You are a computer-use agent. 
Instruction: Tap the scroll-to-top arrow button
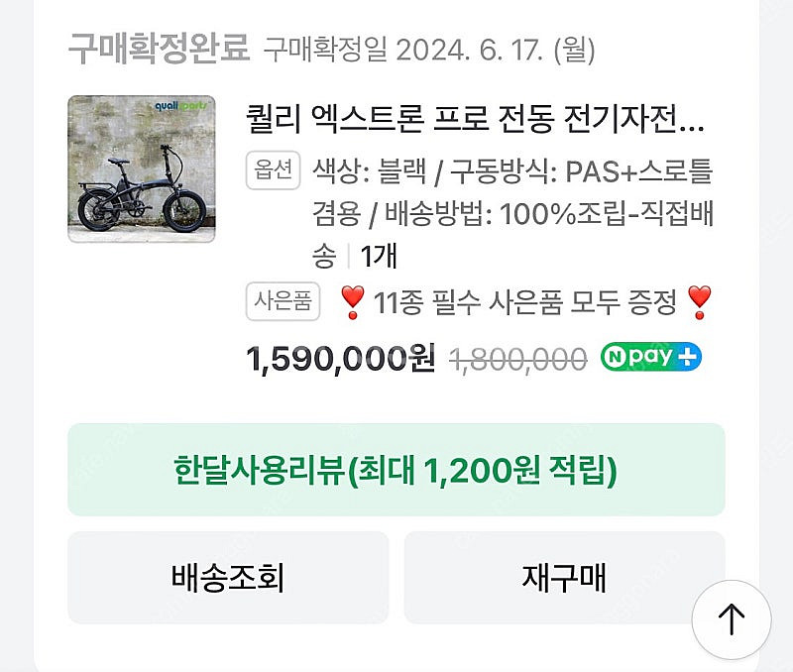click(732, 619)
